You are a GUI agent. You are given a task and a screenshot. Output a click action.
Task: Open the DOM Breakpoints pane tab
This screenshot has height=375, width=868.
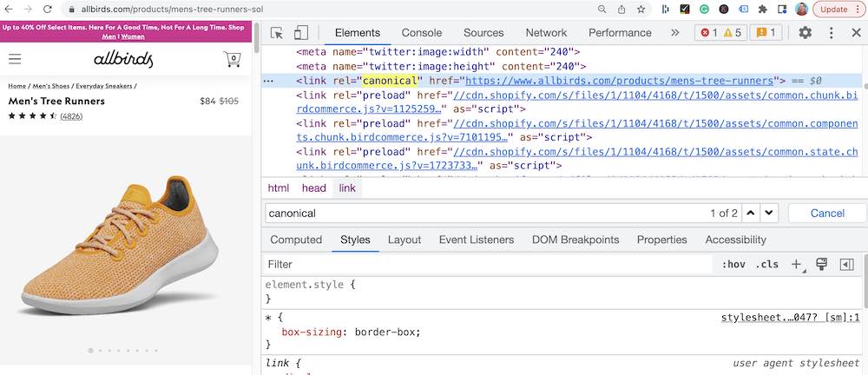[x=575, y=240]
